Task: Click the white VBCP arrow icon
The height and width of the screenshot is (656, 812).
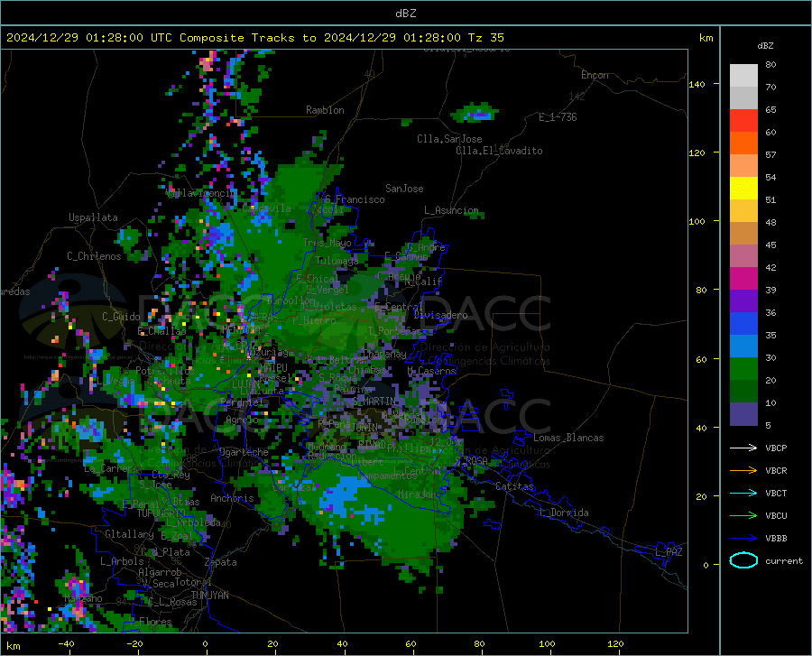Action: tap(743, 448)
